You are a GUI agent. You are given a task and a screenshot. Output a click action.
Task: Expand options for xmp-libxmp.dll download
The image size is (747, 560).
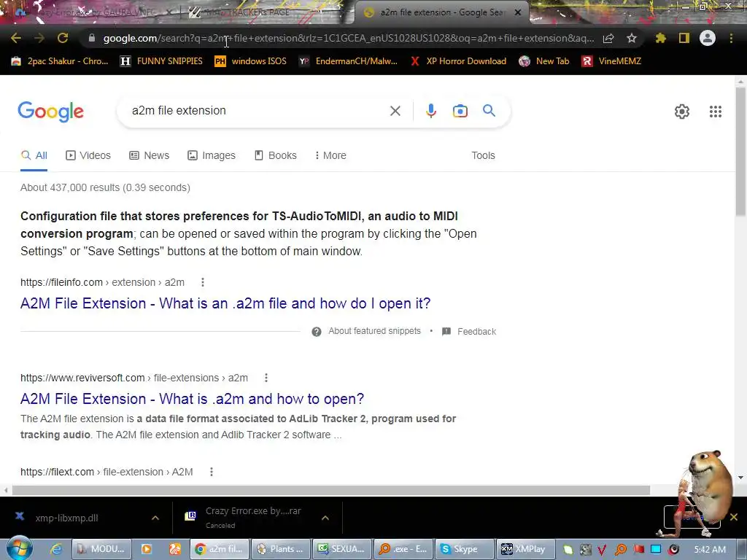click(x=155, y=518)
